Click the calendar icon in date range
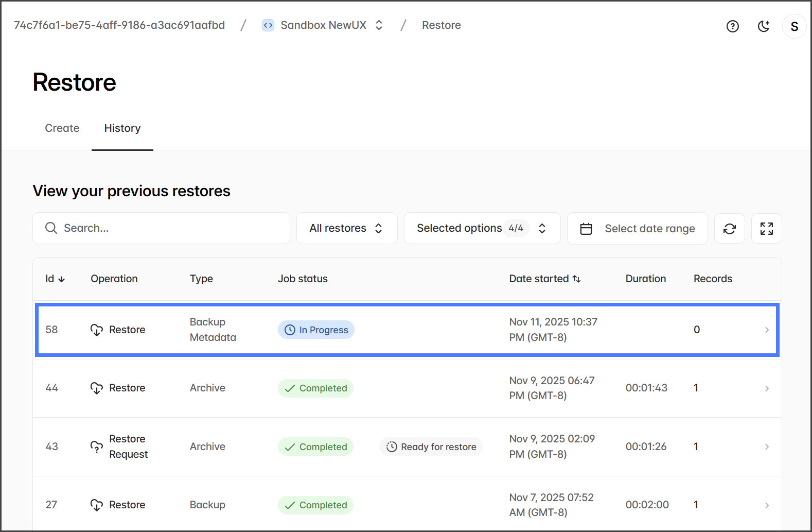The width and height of the screenshot is (812, 532). coord(586,229)
